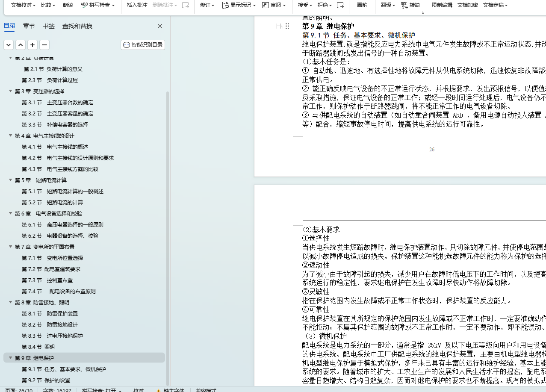Go to 第8.3节 过电压接地保护
The width and height of the screenshot is (546, 392).
tap(52, 336)
